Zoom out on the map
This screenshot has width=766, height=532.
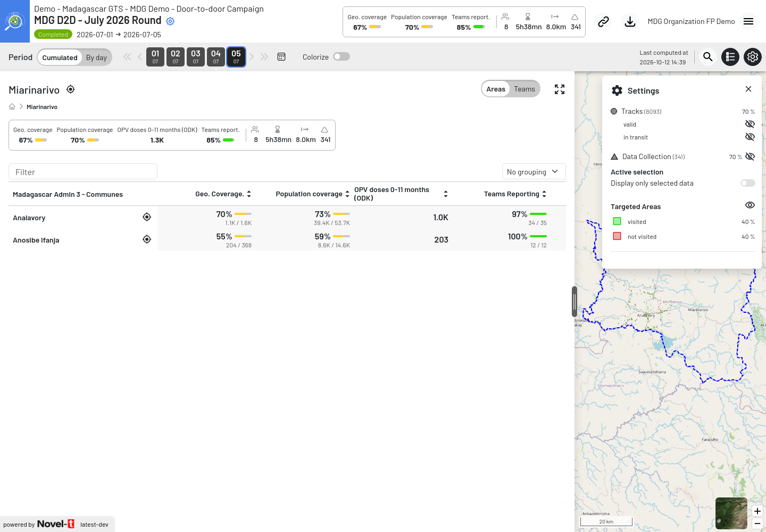tap(757, 523)
